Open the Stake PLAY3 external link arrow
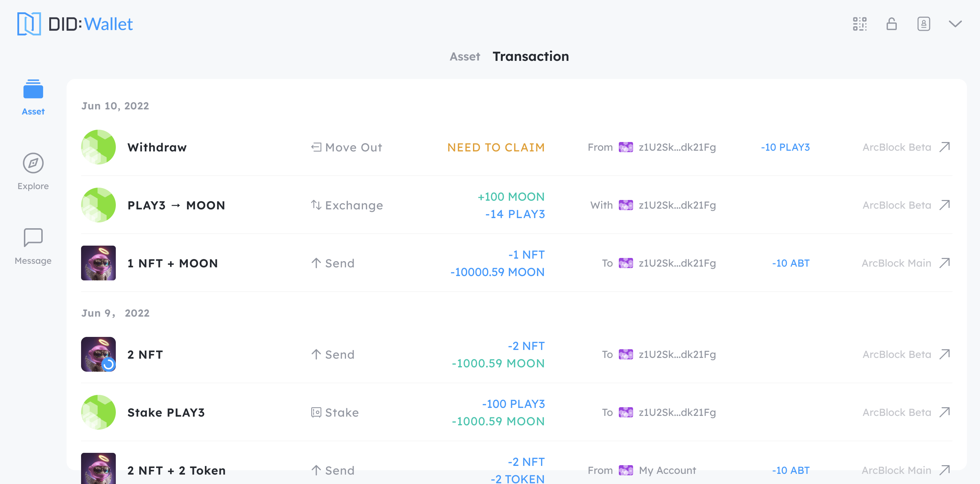 coord(945,412)
